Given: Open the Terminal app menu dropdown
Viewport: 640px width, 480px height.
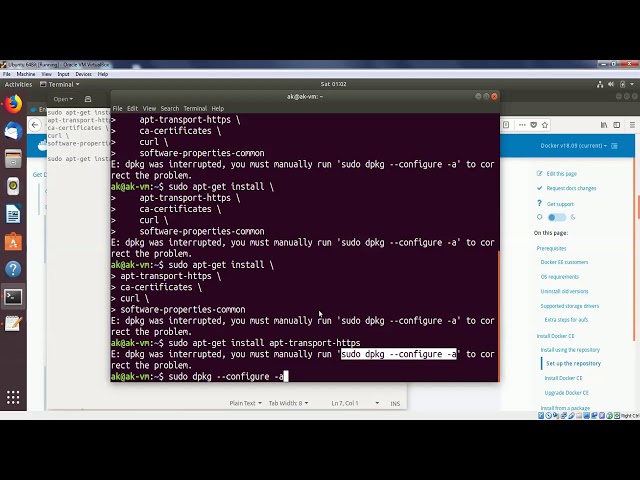Looking at the screenshot, I should [60, 84].
